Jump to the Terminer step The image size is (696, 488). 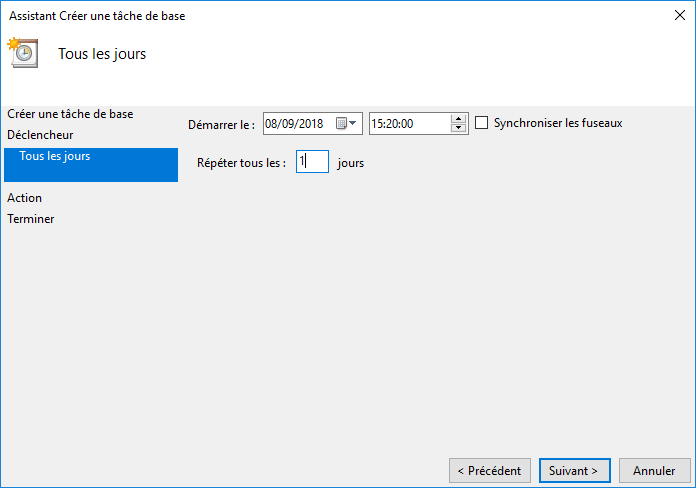pyautogui.click(x=31, y=219)
